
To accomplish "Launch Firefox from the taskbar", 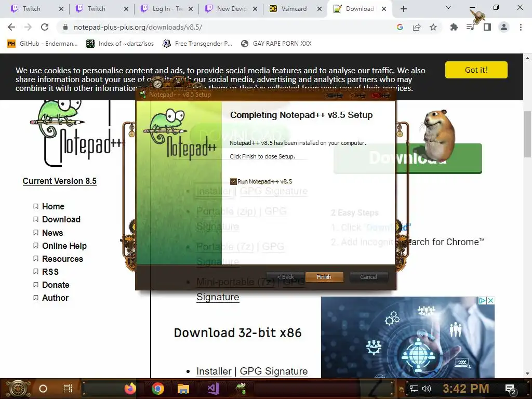I will pyautogui.click(x=130, y=389).
